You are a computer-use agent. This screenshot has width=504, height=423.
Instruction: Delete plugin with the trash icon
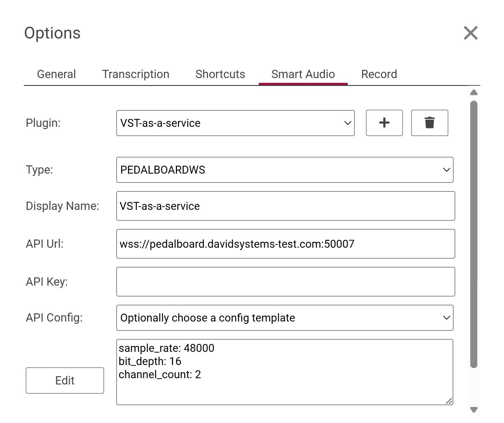click(429, 123)
